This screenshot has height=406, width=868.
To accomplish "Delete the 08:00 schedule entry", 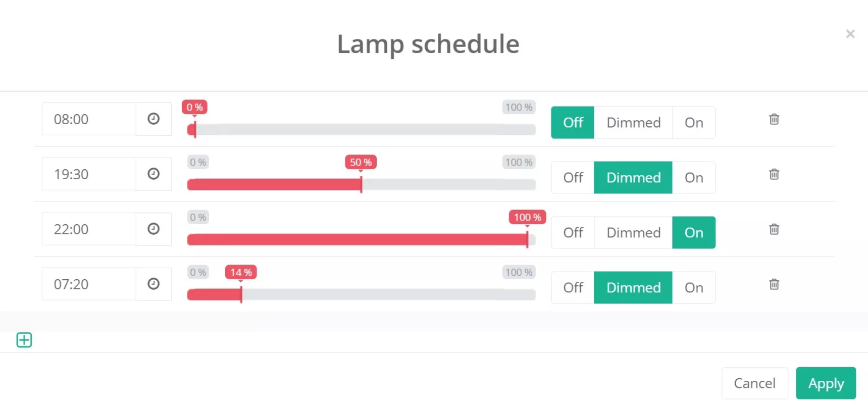I will click(x=774, y=119).
